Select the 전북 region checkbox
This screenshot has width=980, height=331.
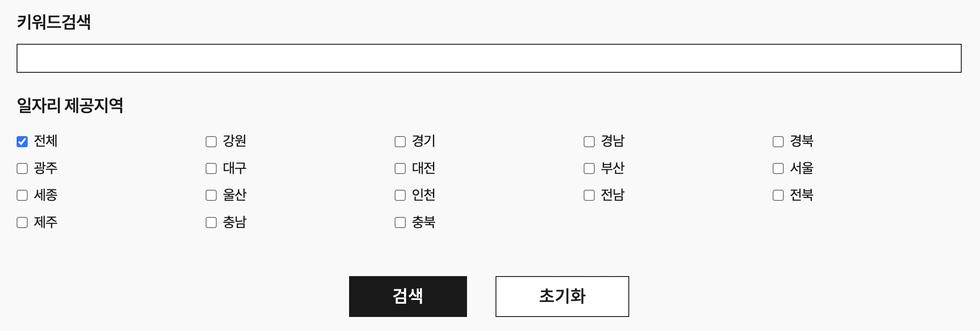pos(777,195)
